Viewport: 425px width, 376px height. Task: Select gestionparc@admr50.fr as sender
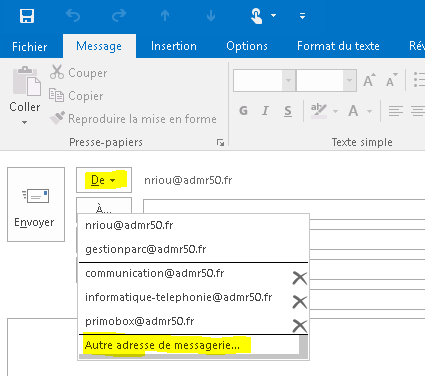146,249
